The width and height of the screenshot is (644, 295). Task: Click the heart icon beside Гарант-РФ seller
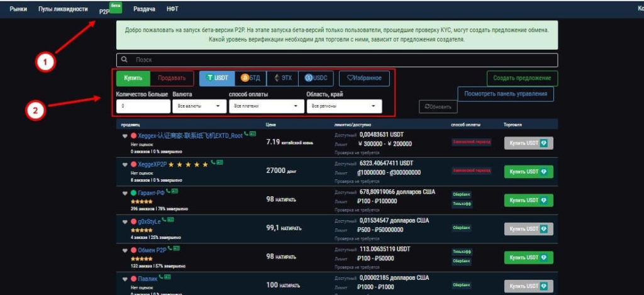pos(125,192)
